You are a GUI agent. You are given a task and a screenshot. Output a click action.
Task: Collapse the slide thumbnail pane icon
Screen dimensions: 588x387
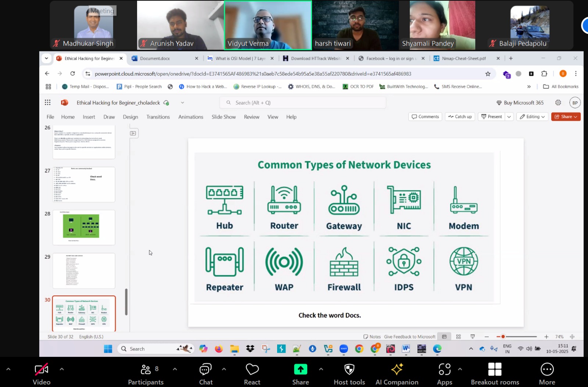coord(133,133)
